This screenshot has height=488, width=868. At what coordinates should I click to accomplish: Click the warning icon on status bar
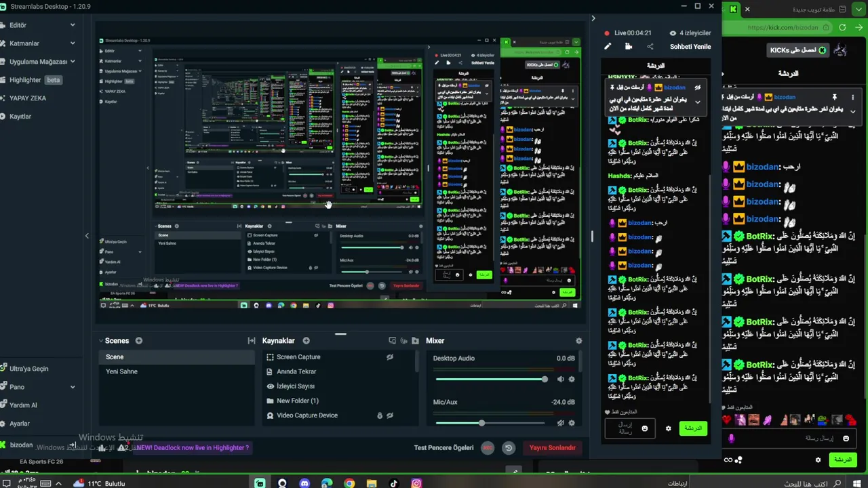click(x=121, y=448)
